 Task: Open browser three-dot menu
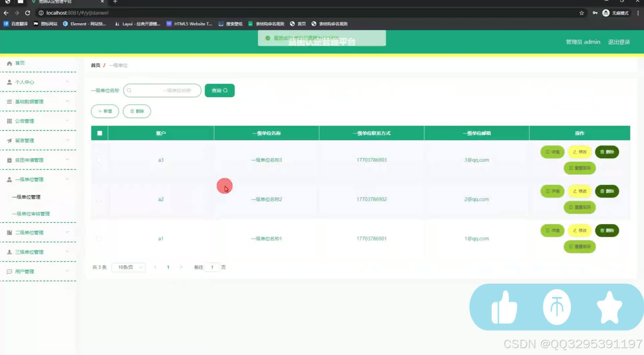638,13
